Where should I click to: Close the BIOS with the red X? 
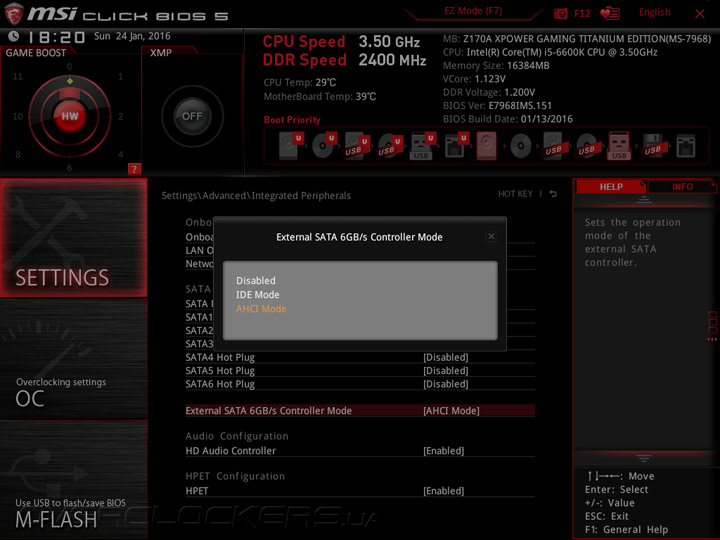click(x=700, y=14)
